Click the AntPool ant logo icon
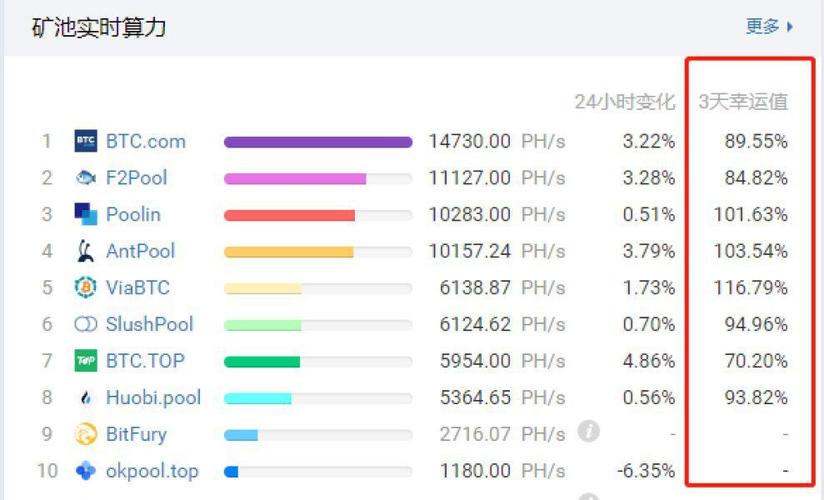Screen dimensions: 824x500 tap(86, 251)
